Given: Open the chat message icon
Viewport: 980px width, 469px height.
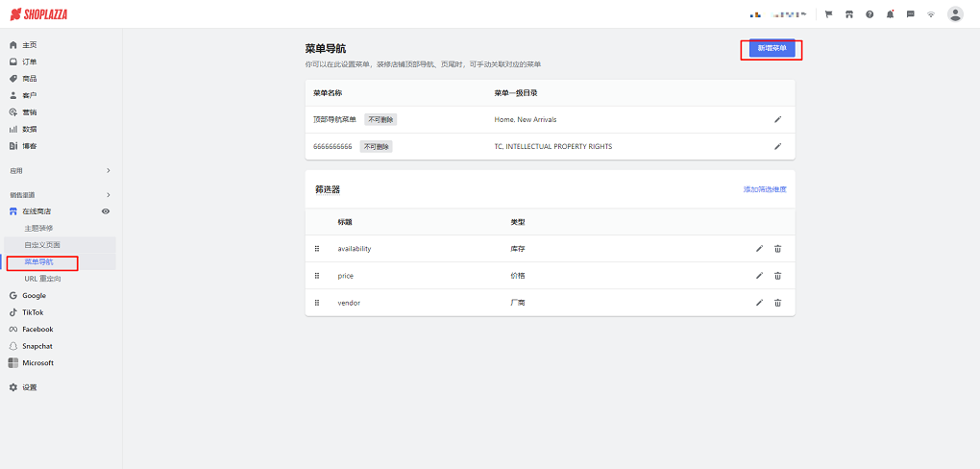Looking at the screenshot, I should [910, 14].
